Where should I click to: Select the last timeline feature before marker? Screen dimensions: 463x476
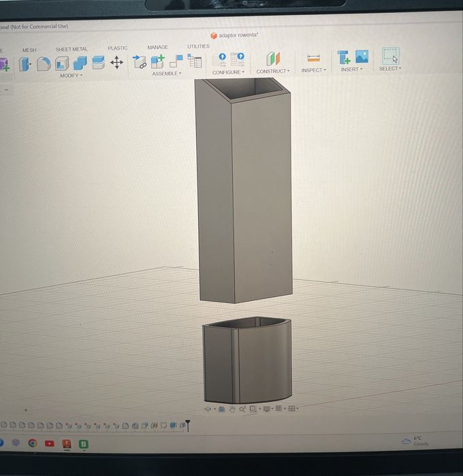pos(182,426)
